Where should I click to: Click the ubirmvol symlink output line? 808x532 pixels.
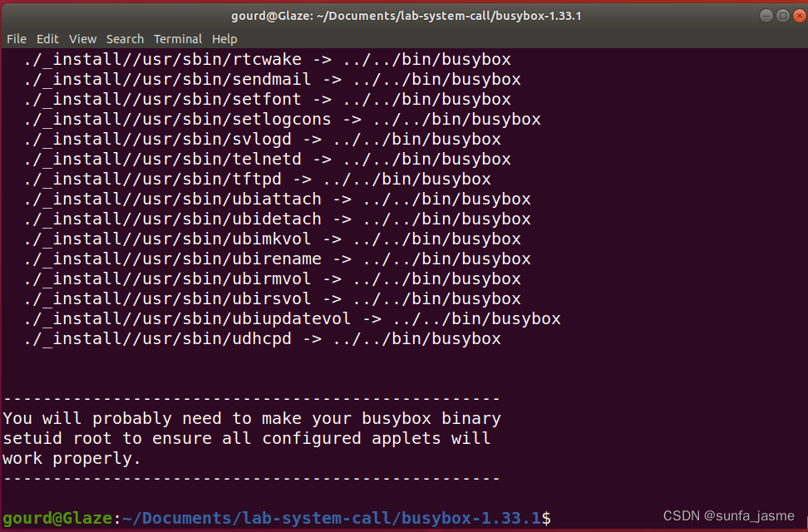272,279
